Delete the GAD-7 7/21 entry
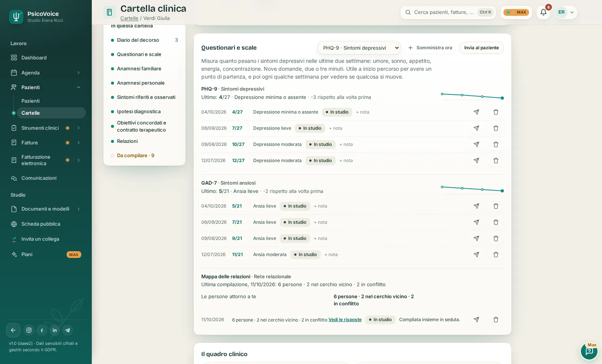Image resolution: width=602 pixels, height=364 pixels. pos(496,222)
